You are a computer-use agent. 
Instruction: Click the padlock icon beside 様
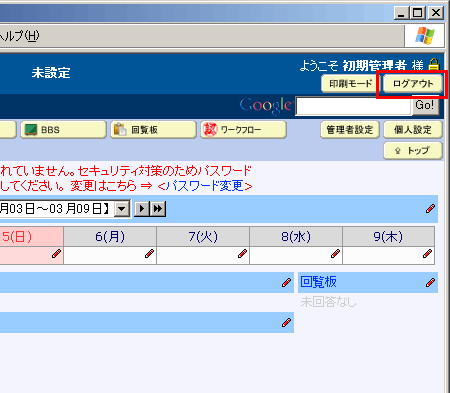[434, 64]
